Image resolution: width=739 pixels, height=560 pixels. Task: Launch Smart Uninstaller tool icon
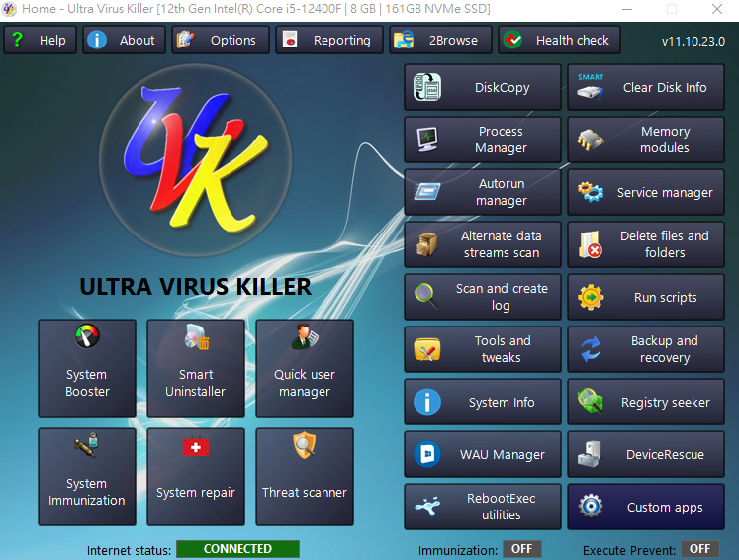pos(196,339)
